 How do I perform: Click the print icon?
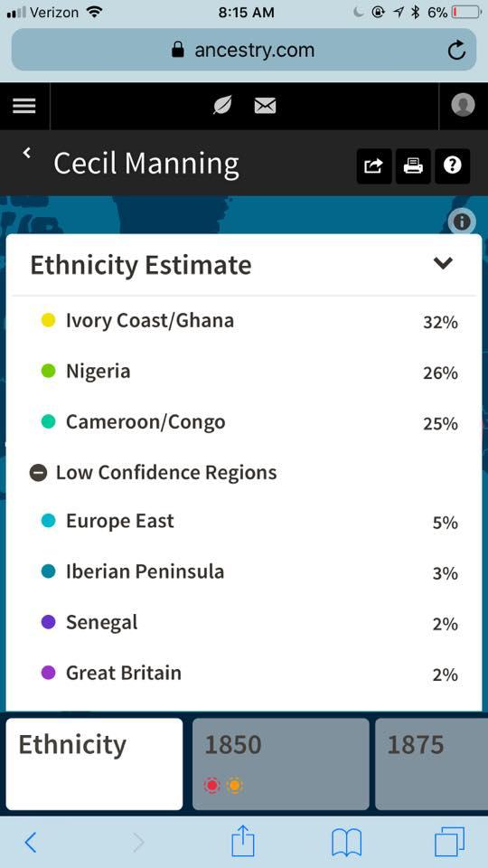tap(413, 166)
